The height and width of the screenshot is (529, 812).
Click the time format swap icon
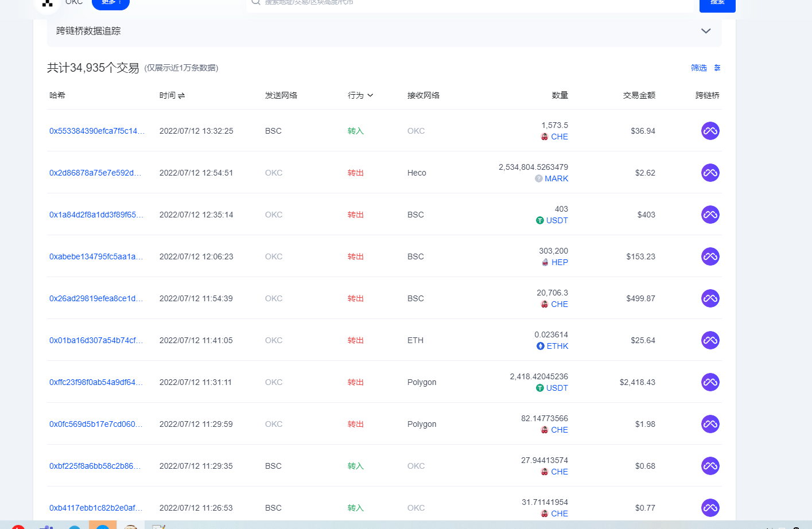[181, 96]
